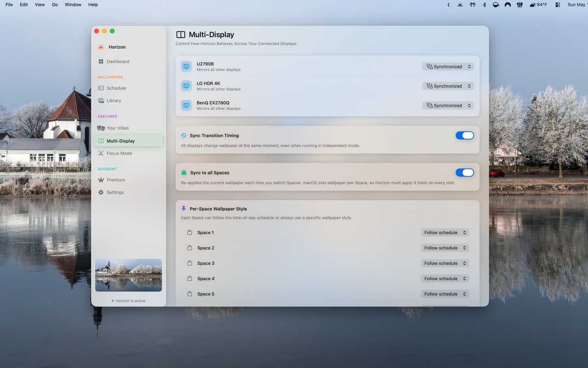This screenshot has width=588, height=368.
Task: Click the Space 5 row icon
Action: (190, 294)
